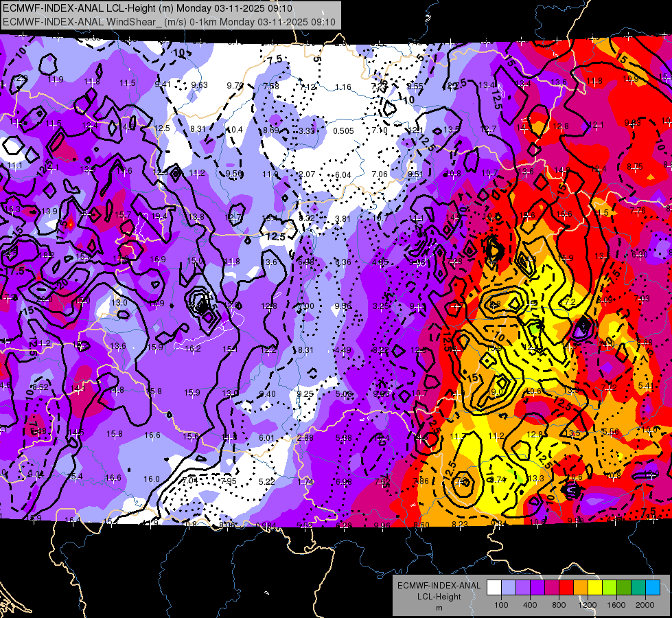Screen dimensions: 672x618
Task: Click the map value 5.41
Action: pos(646,386)
